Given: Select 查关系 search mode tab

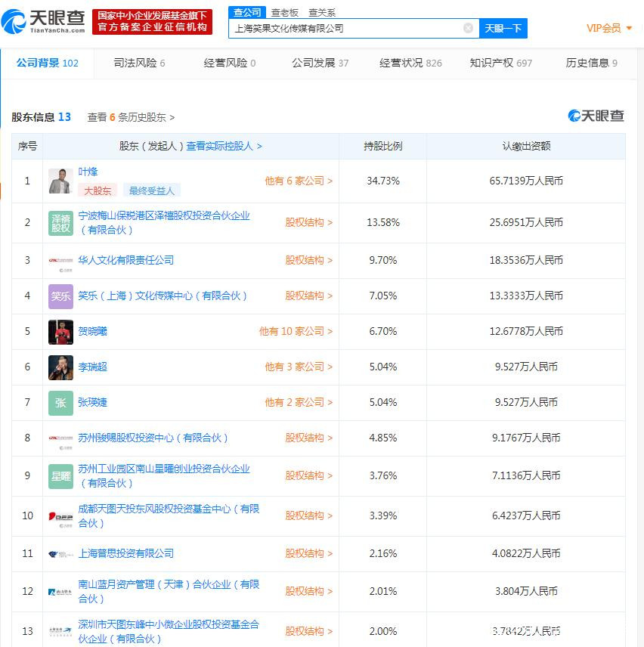Looking at the screenshot, I should [x=322, y=13].
